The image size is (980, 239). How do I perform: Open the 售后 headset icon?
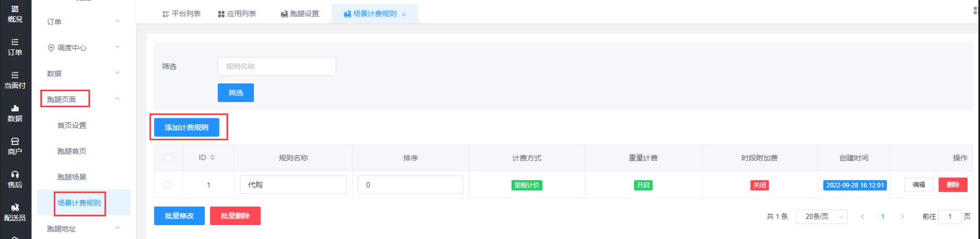coord(15,174)
